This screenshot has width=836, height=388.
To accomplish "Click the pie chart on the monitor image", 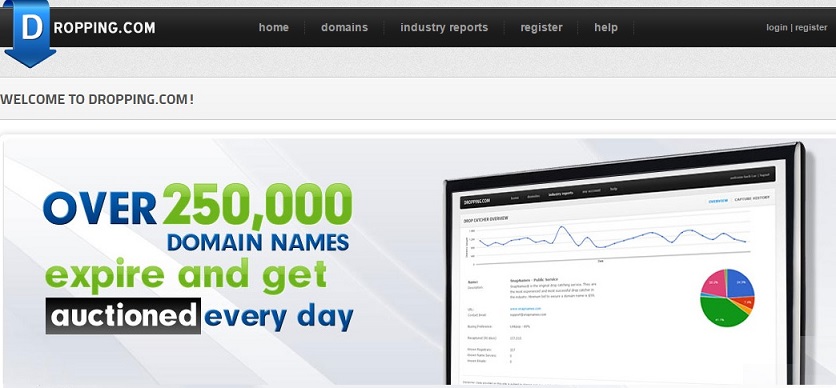I will 727,297.
